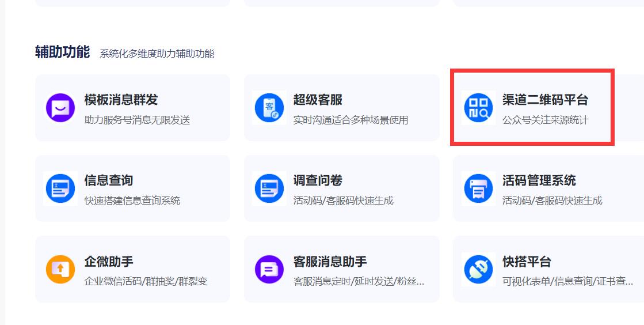Select the purple 客服消息助手 chat icon
The height and width of the screenshot is (325, 644).
269,270
